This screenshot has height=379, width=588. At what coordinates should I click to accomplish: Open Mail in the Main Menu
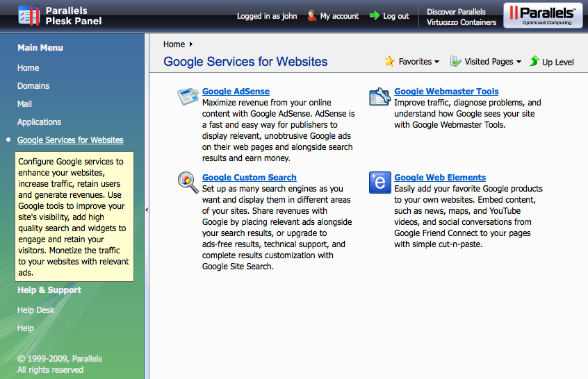tap(24, 103)
